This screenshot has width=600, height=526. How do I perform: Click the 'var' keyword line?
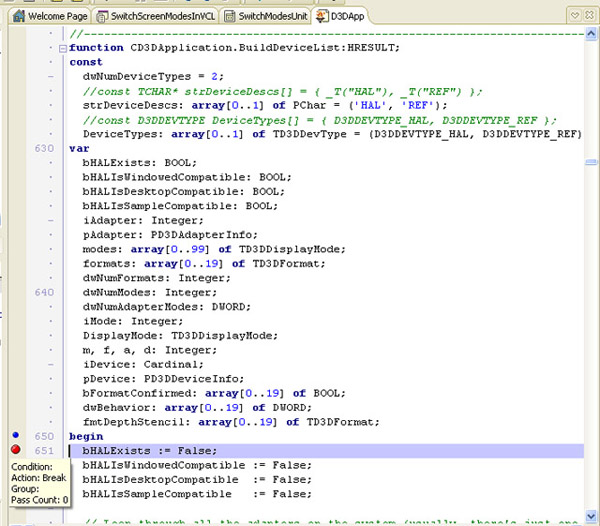79,148
